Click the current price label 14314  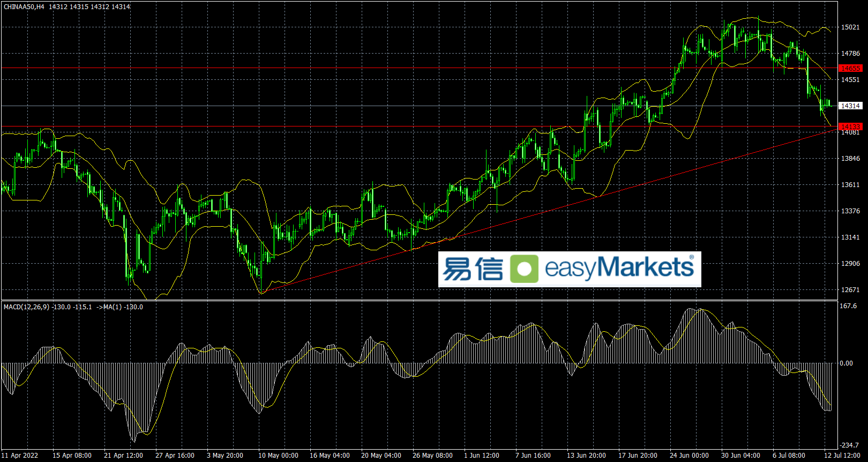coord(850,106)
